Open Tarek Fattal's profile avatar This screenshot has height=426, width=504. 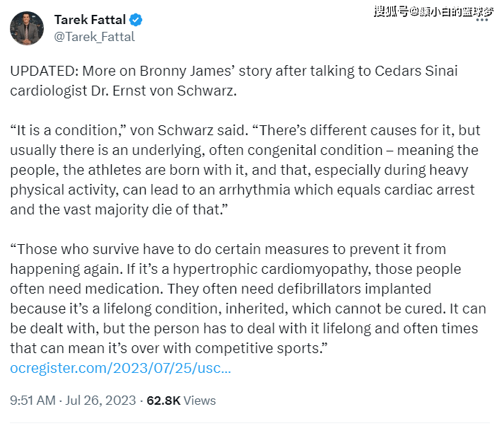(x=28, y=28)
